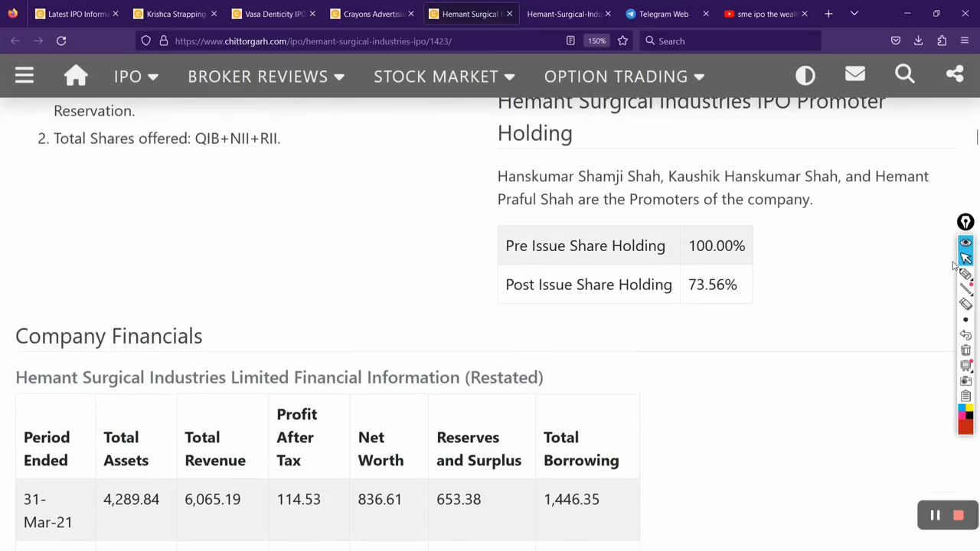The image size is (980, 551).
Task: Expand the BROKER REVIEWS dropdown
Action: pyautogui.click(x=266, y=76)
